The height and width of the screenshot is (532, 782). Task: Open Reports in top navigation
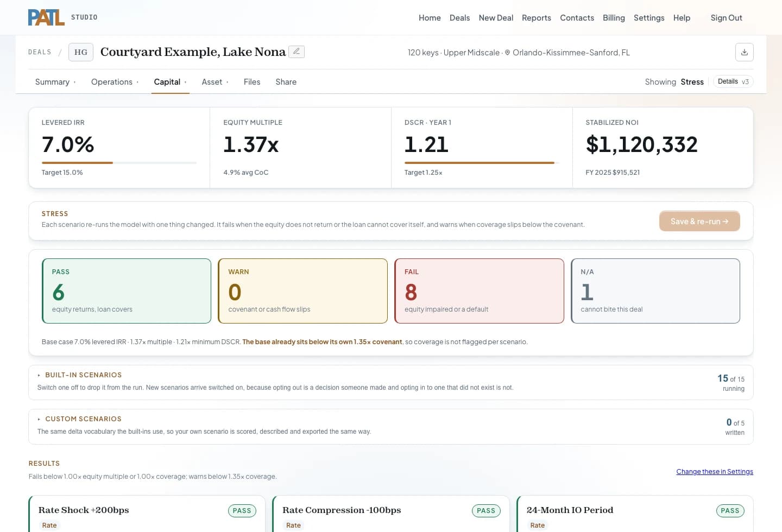537,18
